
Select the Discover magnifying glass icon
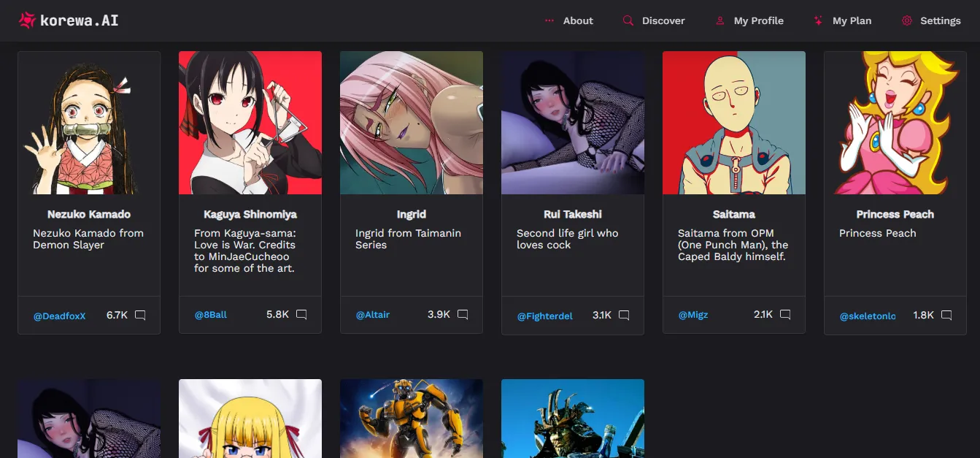coord(628,20)
